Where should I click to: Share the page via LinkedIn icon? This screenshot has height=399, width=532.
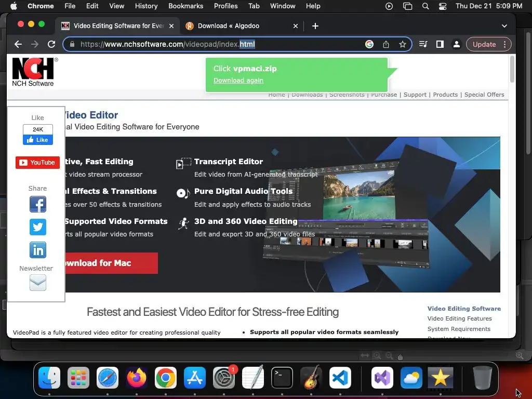[x=37, y=250]
